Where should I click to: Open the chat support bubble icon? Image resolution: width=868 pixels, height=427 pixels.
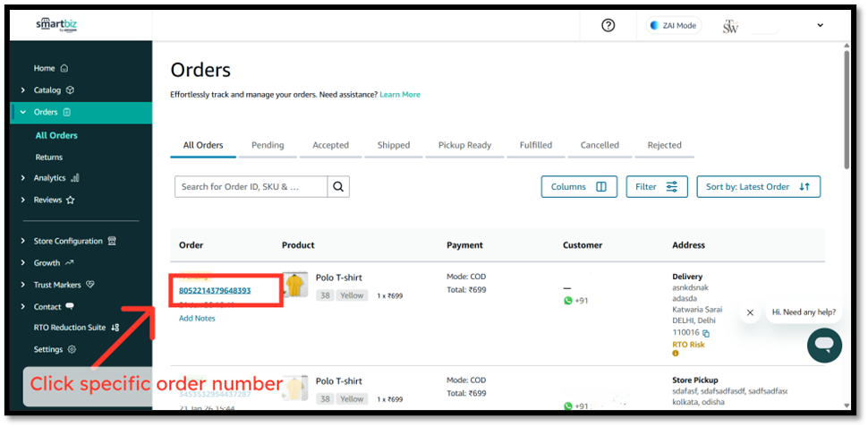tap(824, 345)
